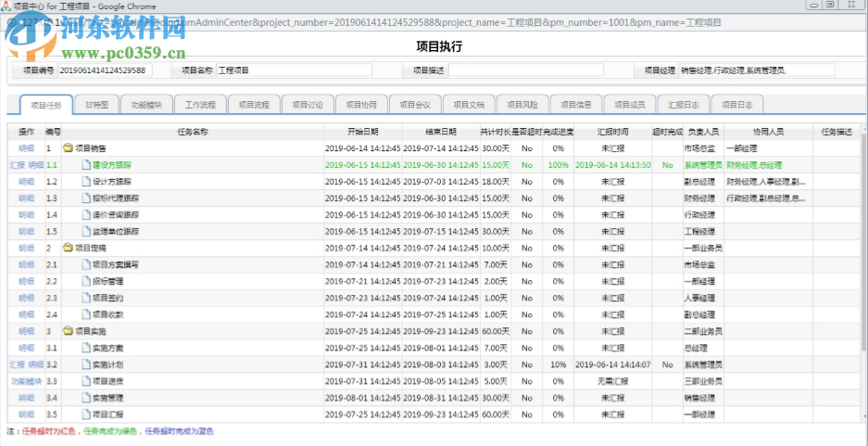Click the document icon beside 项目汇报
Image resolution: width=868 pixels, height=446 pixels.
click(86, 414)
